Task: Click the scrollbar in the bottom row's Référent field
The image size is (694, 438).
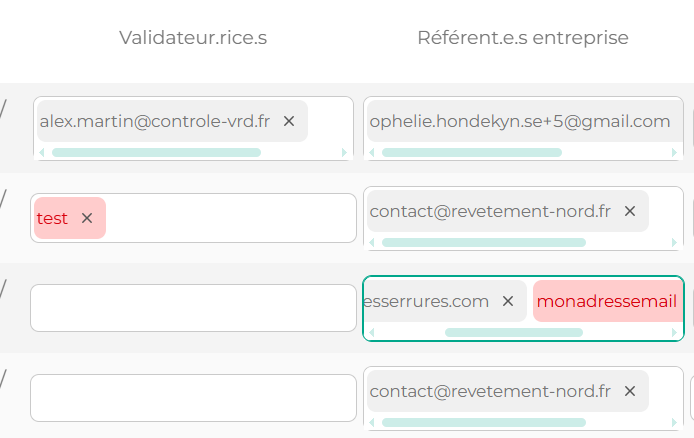Action: tap(484, 422)
